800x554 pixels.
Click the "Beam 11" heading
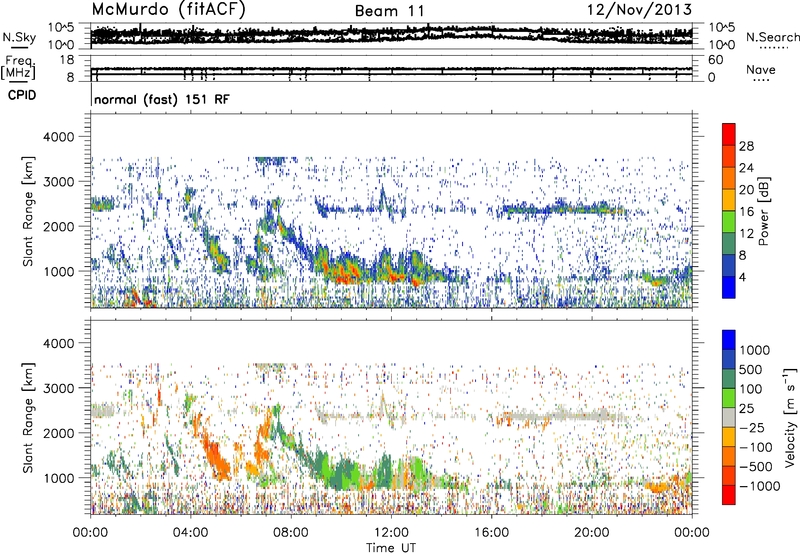(x=389, y=11)
